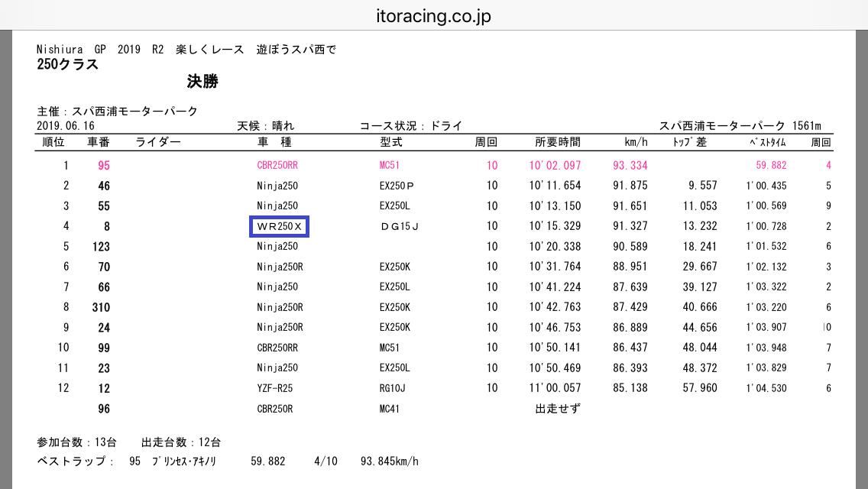The image size is (868, 489).
Task: Click the best lap rider name プリンセス・アキノリ
Action: tap(184, 461)
